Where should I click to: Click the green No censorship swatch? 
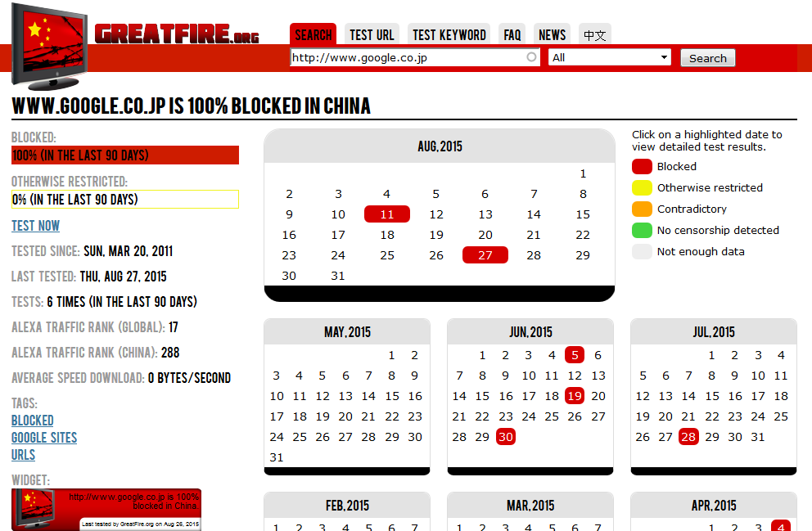pos(642,230)
